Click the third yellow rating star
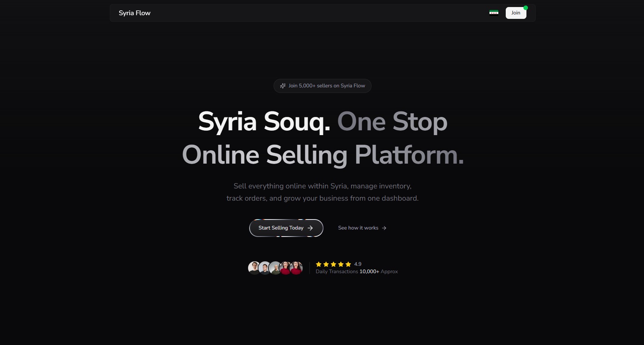This screenshot has width=644, height=345. tap(333, 264)
